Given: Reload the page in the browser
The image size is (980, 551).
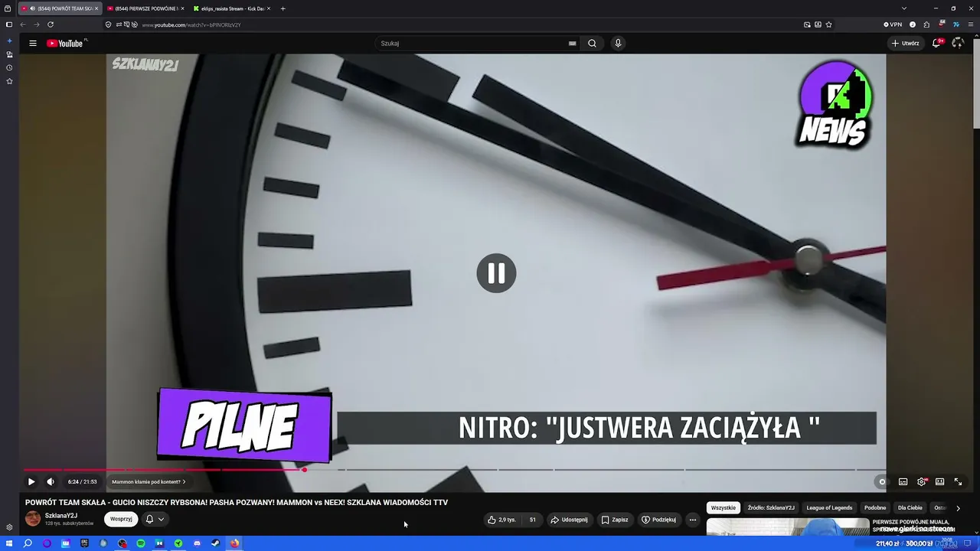Looking at the screenshot, I should (51, 24).
